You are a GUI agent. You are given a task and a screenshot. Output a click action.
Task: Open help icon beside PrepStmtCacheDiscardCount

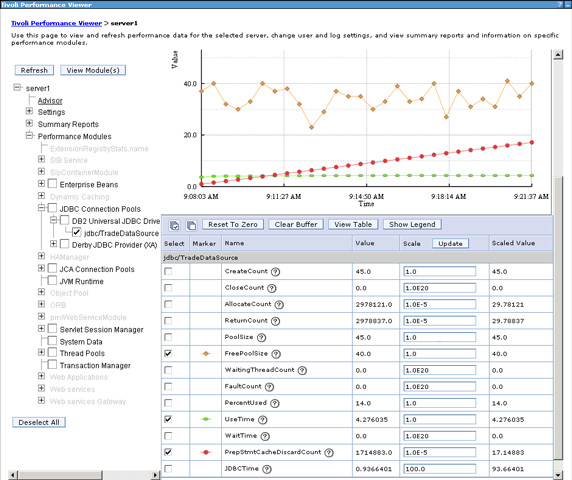pyautogui.click(x=329, y=453)
